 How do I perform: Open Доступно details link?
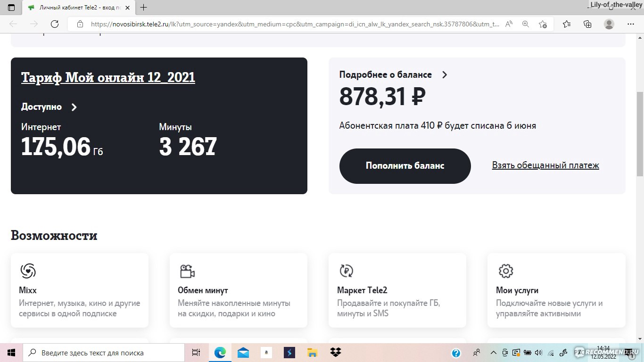pos(41,107)
